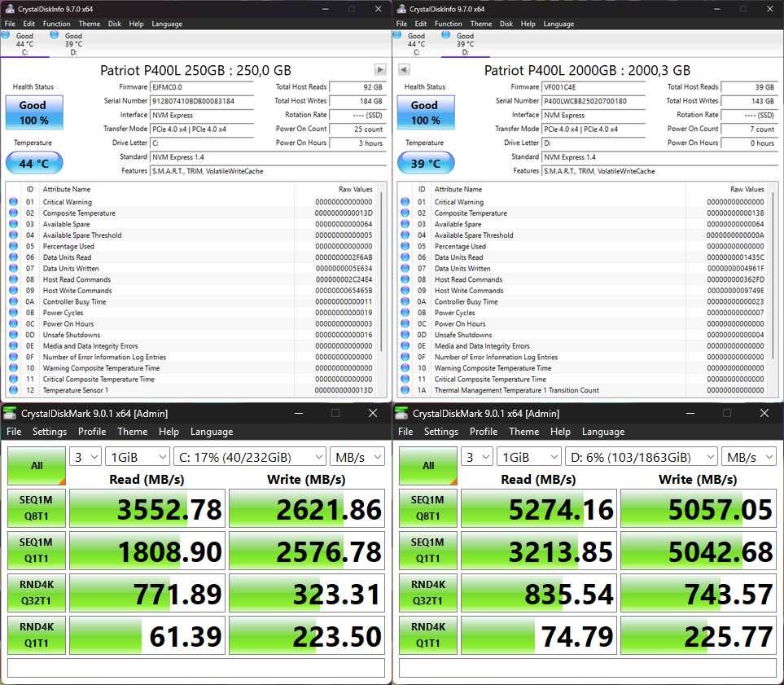Open Function menu in left CrystalDiskInfo
Viewport: 784px width, 685px height.
click(56, 24)
